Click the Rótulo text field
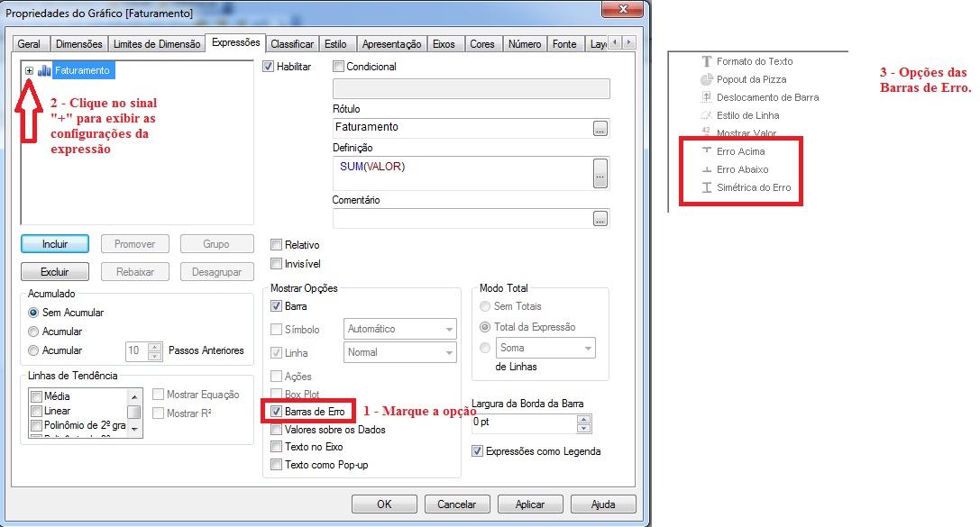This screenshot has height=527, width=980. point(462,128)
